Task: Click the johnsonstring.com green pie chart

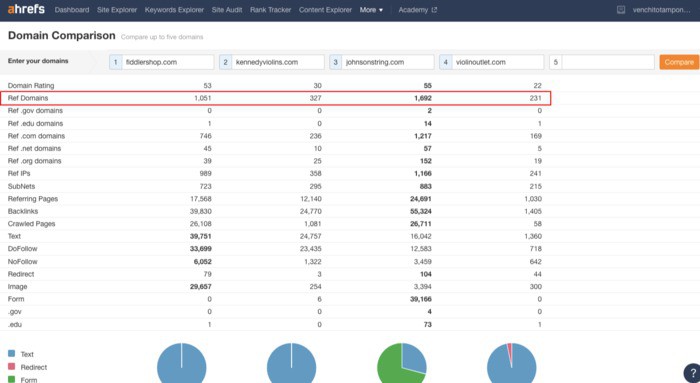Action: coord(402,363)
